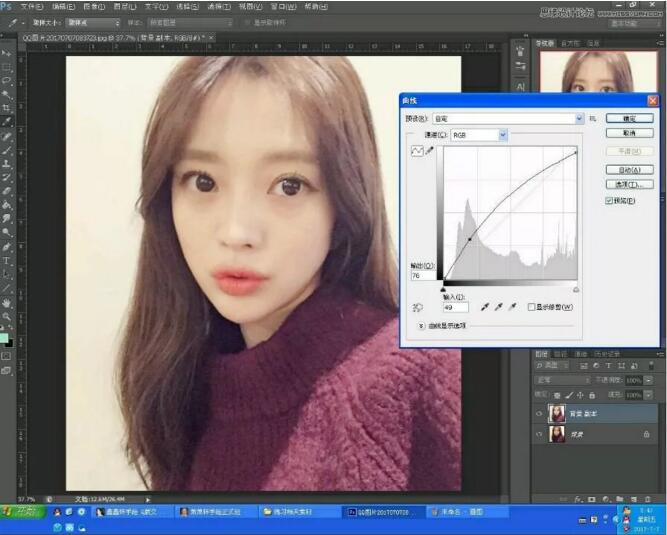Viewport: 667px width, 535px height.
Task: Confirm Curves with the OK button
Action: tap(630, 118)
